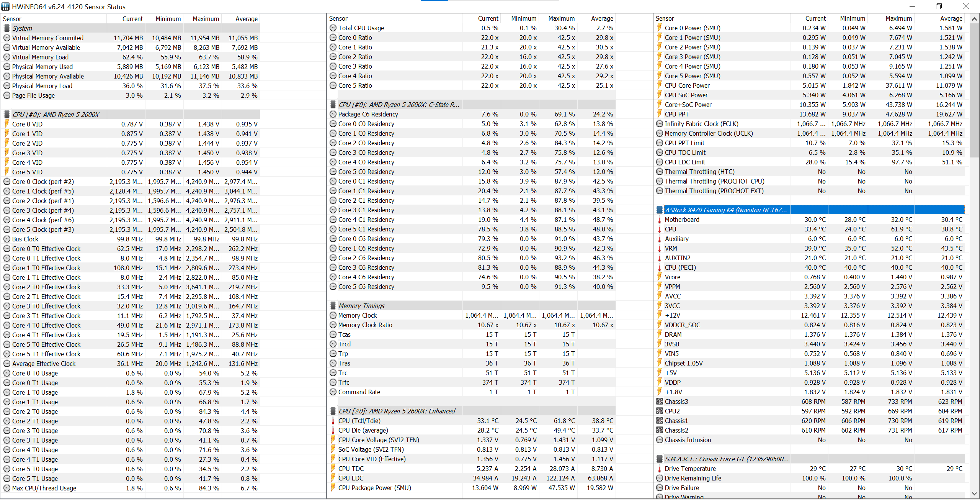
Task: Select the ASRock X470 Gaming K4 sensor group
Action: [725, 210]
